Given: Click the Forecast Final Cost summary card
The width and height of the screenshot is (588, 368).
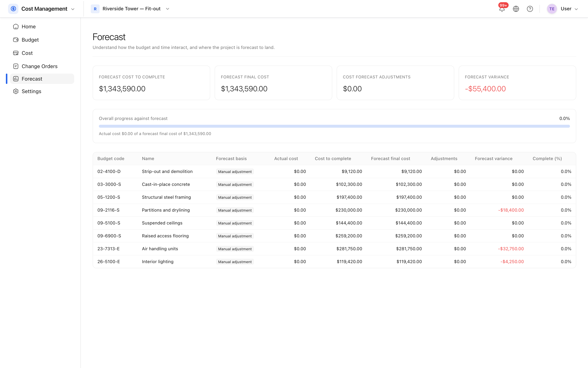Looking at the screenshot, I should (x=273, y=83).
